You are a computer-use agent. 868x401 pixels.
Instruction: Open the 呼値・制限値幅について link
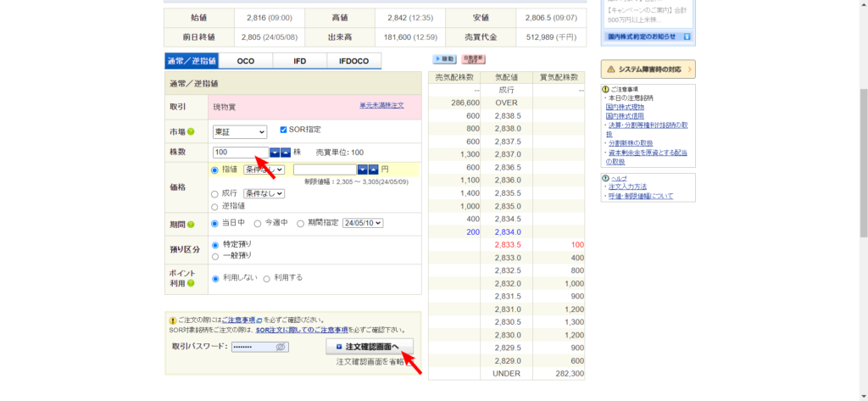tap(641, 197)
